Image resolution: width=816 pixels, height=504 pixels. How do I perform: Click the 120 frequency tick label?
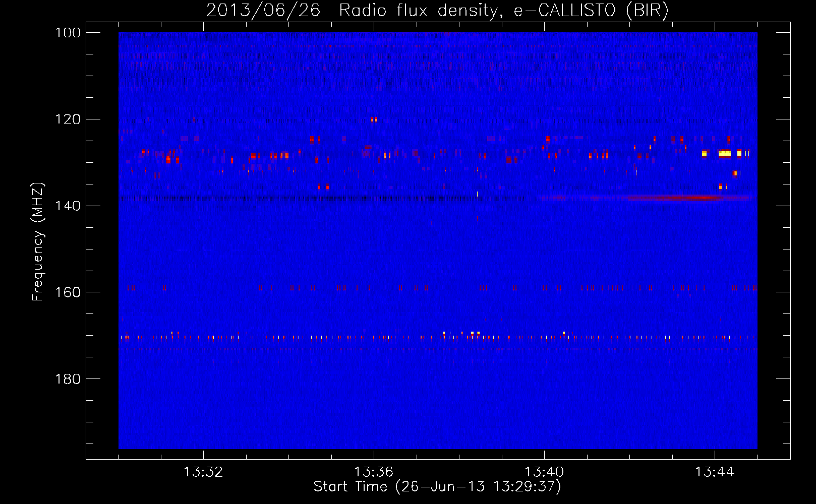pos(68,119)
